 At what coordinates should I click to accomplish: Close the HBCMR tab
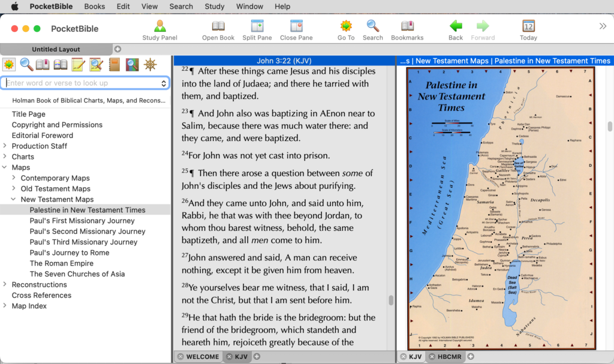pos(432,357)
